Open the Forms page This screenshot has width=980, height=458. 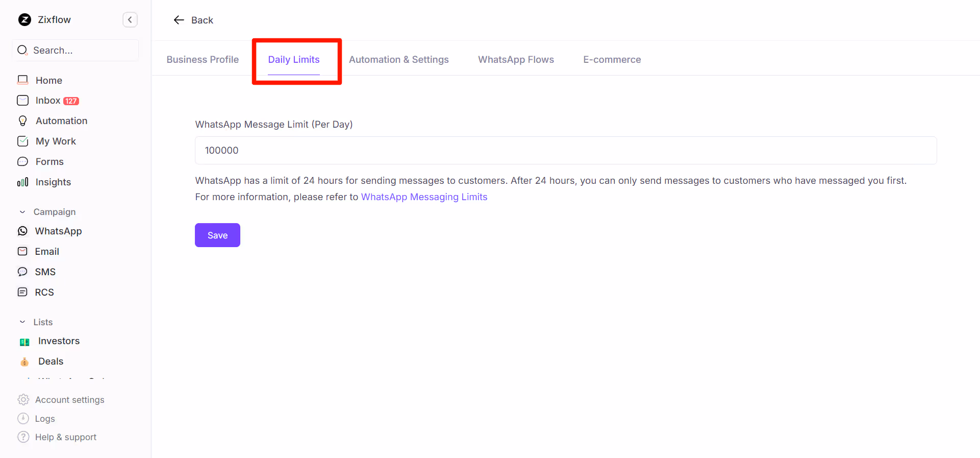pos(49,162)
